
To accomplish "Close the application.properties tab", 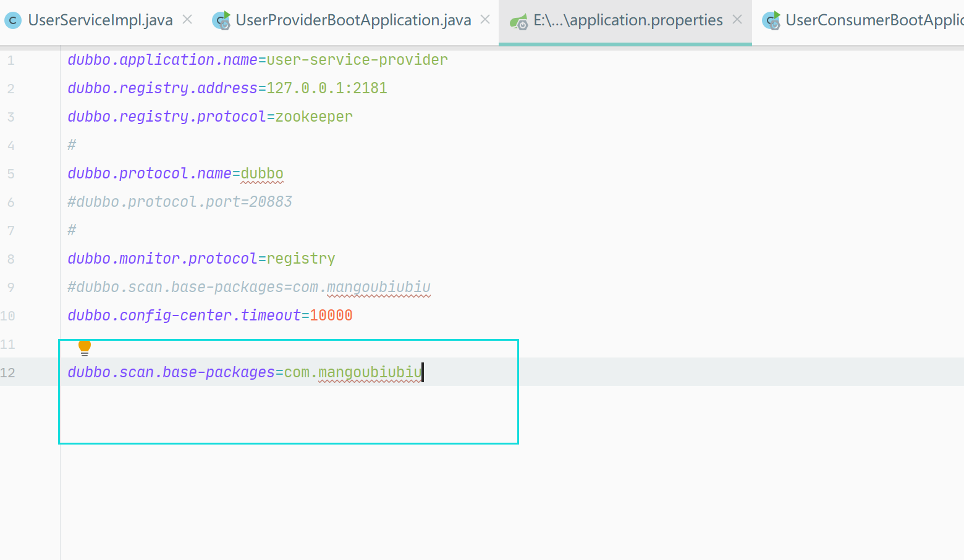I will pos(737,20).
